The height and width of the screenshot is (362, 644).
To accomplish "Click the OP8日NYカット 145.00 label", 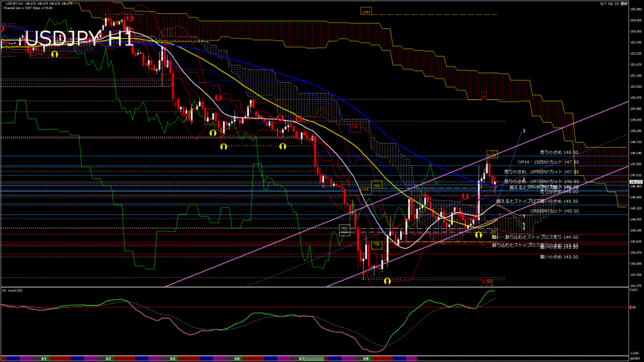I will pyautogui.click(x=554, y=211).
